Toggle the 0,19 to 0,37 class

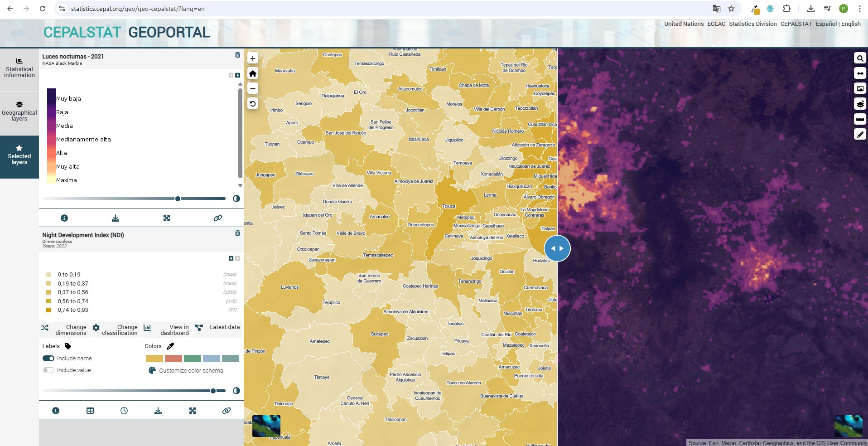coord(48,284)
